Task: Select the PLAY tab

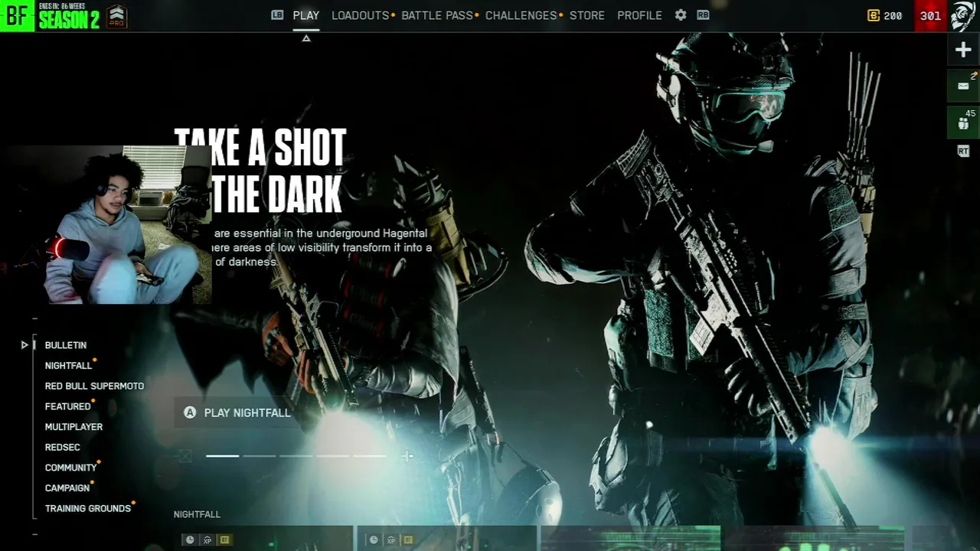Action: pyautogui.click(x=306, y=15)
